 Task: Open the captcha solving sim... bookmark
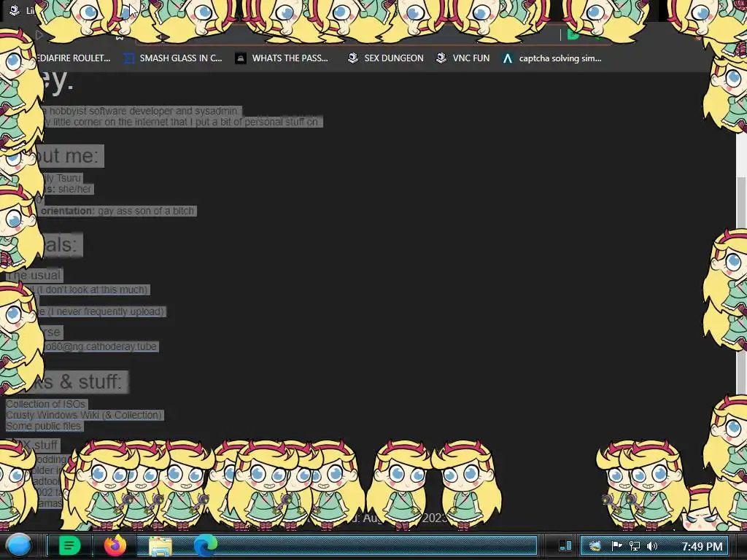coord(551,58)
